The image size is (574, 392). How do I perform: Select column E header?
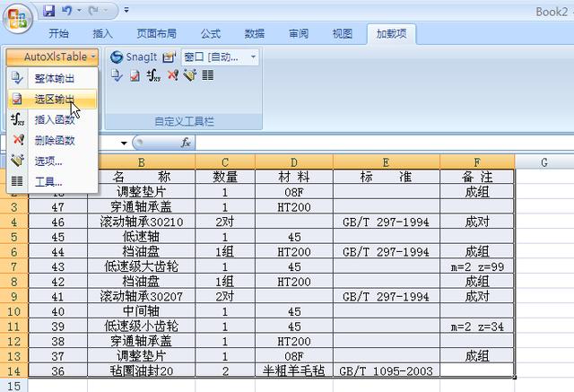387,162
